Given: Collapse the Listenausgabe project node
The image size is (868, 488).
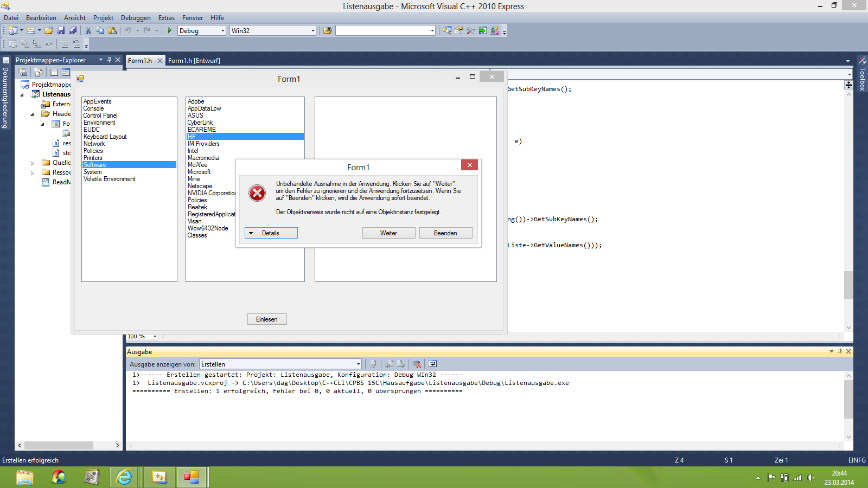Looking at the screenshot, I should click(x=22, y=94).
